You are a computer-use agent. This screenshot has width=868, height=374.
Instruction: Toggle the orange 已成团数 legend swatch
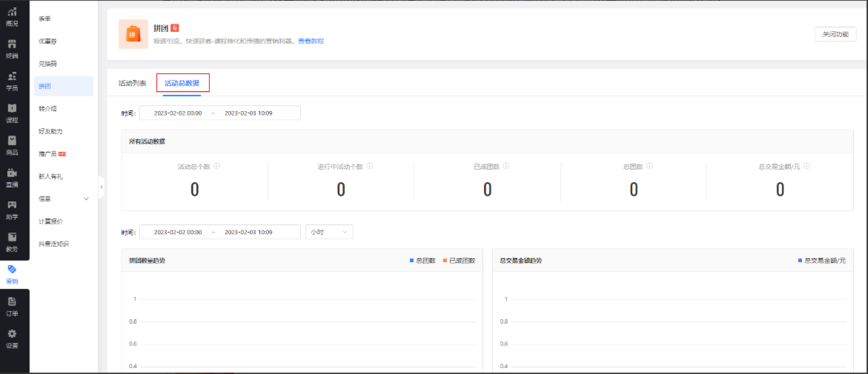click(x=445, y=260)
